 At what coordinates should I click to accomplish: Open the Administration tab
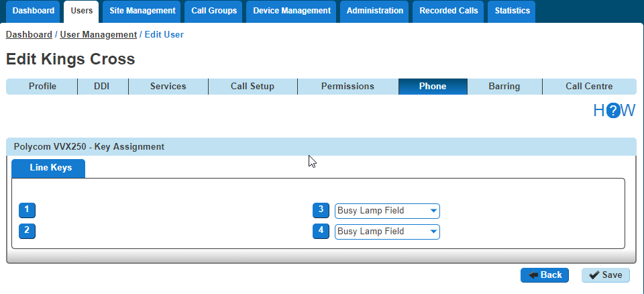[374, 11]
